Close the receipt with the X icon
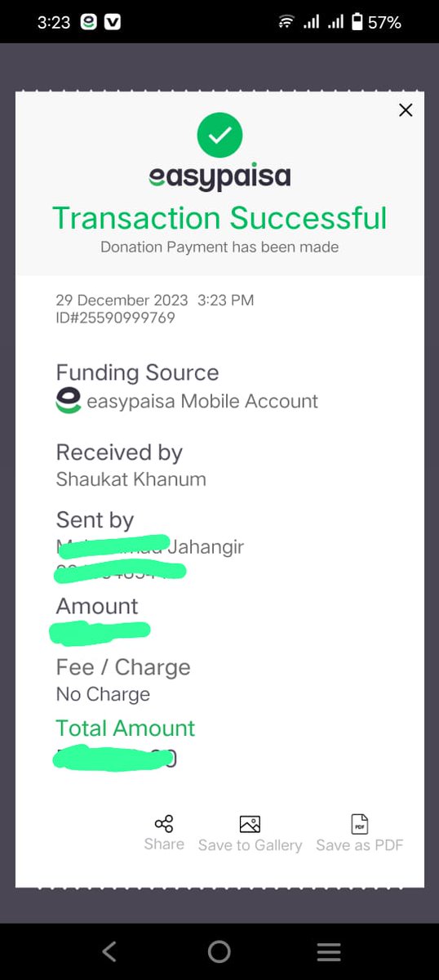This screenshot has height=980, width=439. coord(406,110)
